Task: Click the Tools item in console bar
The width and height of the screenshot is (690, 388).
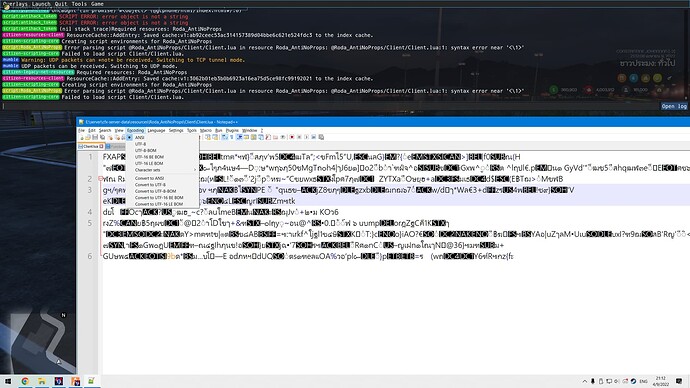Action: tap(79, 4)
